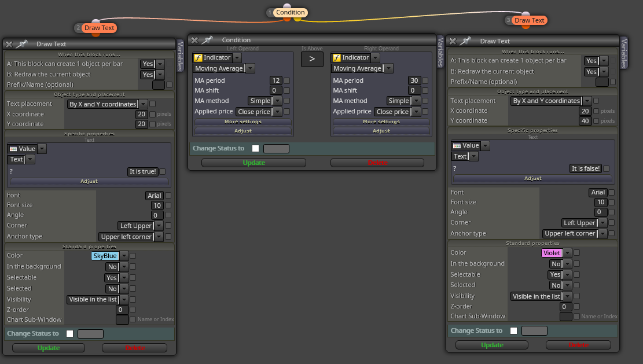Open Visibility dropdown in left Draw Text
Image resolution: width=643 pixels, height=364 pixels.
pyautogui.click(x=124, y=300)
